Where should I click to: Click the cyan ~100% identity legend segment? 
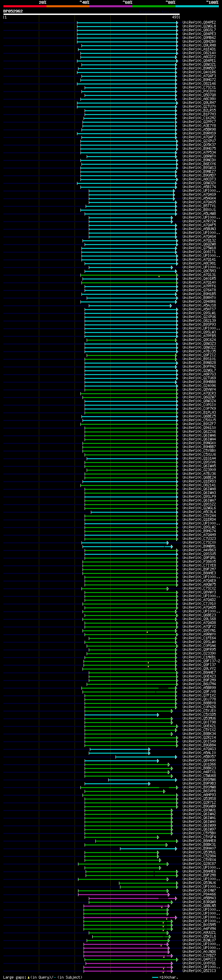(197, 6)
